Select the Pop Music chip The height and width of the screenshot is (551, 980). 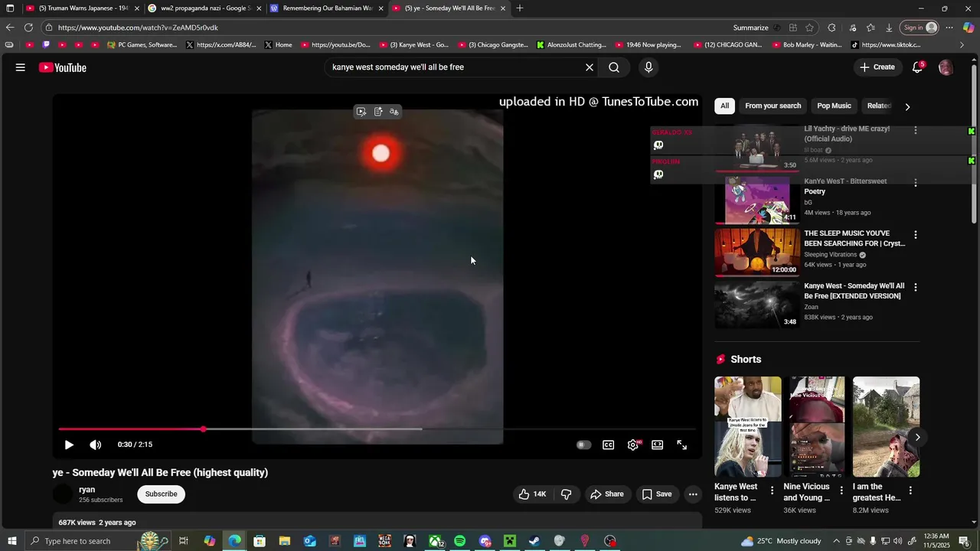(834, 106)
